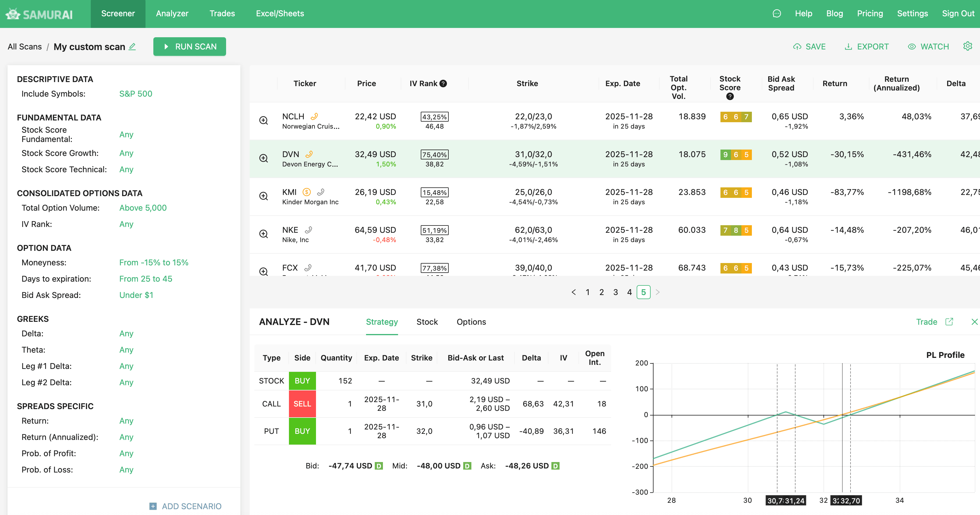Click the link icon next to NKE ticker
Viewport: 980px width, 515px height.
click(308, 230)
